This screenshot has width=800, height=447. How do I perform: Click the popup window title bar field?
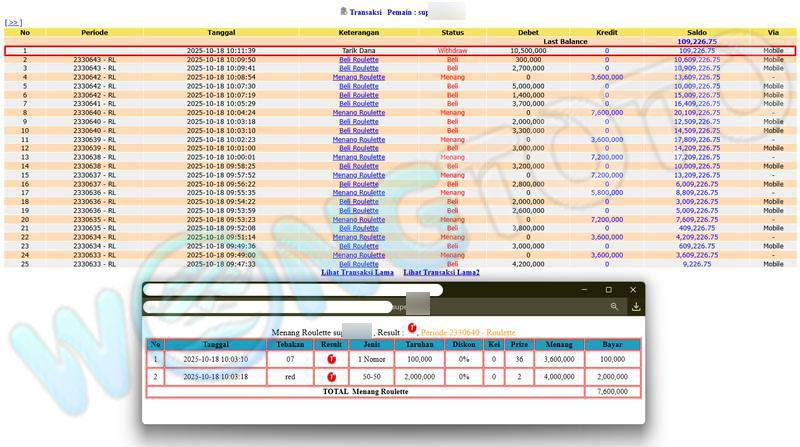[x=293, y=290]
